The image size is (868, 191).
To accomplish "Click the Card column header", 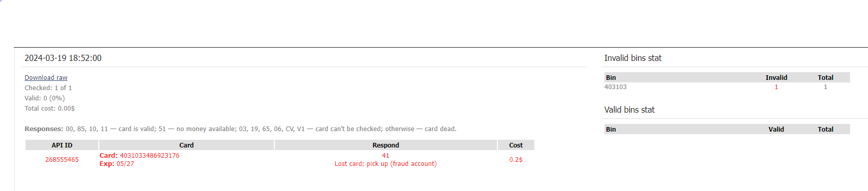I will pos(186,145).
